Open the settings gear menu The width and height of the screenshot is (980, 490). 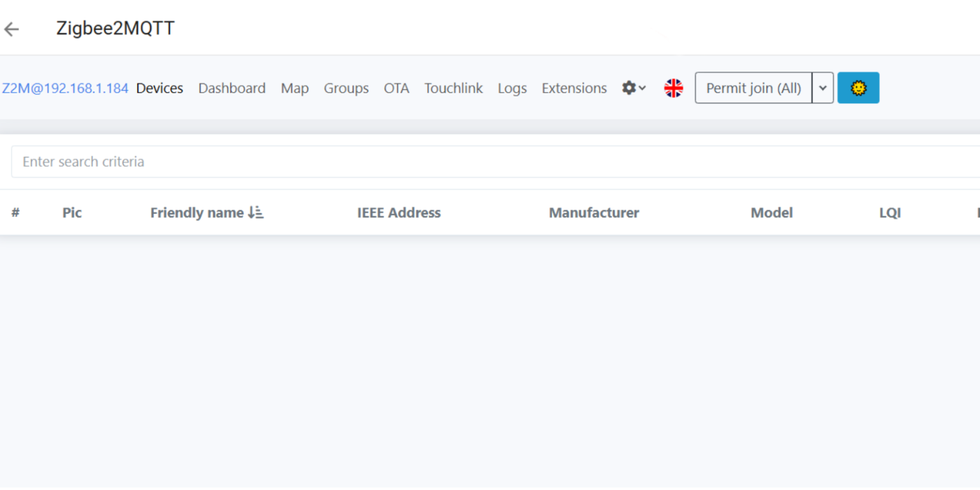coord(628,88)
